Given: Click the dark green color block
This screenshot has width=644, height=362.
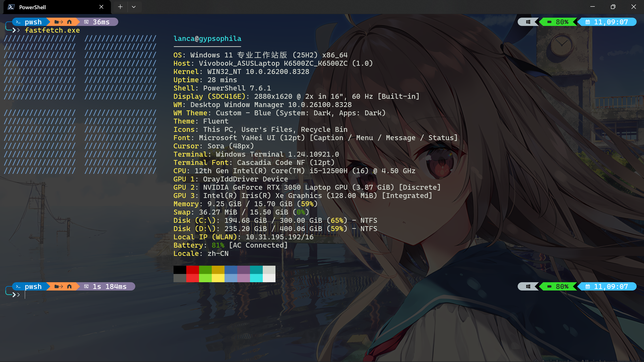Looking at the screenshot, I should (205, 270).
